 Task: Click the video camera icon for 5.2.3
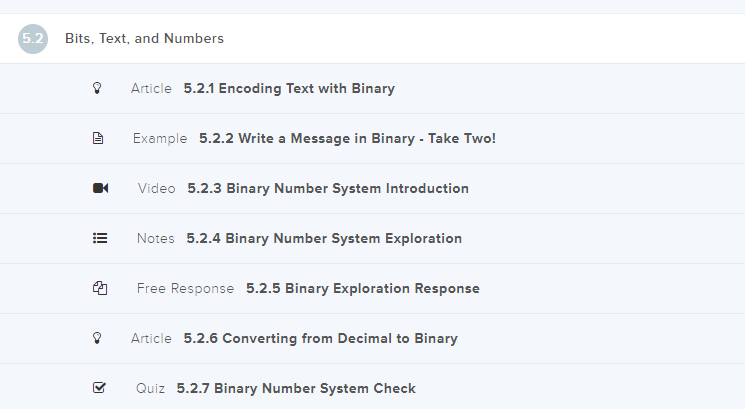point(100,188)
